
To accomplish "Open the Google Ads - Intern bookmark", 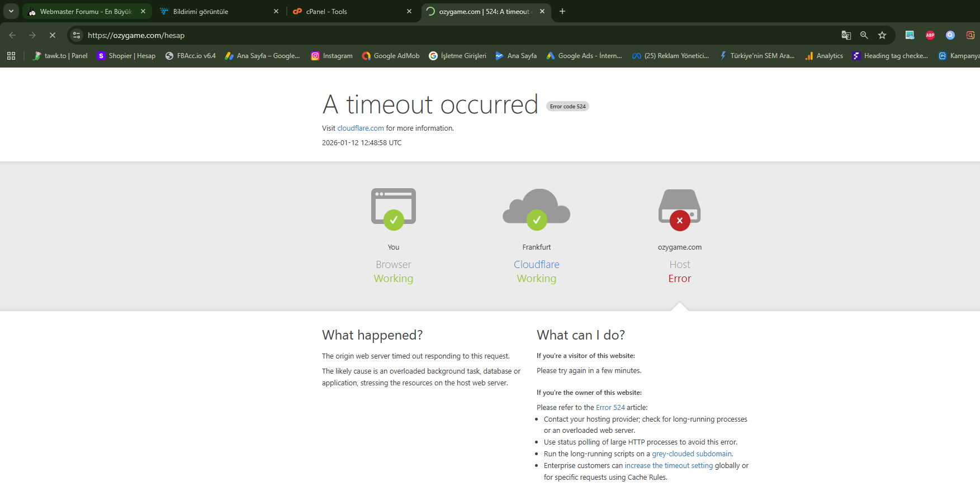I will (584, 56).
